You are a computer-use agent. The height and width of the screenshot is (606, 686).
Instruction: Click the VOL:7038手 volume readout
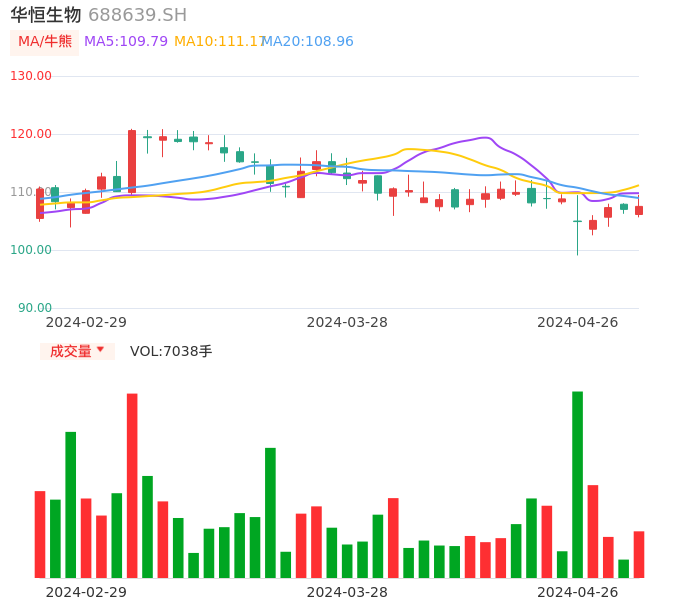coord(171,351)
